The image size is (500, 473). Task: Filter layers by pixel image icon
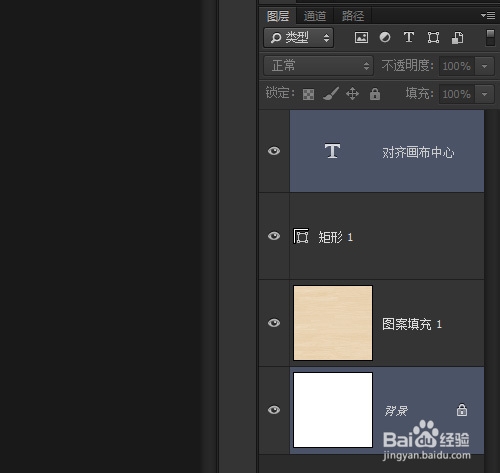361,37
